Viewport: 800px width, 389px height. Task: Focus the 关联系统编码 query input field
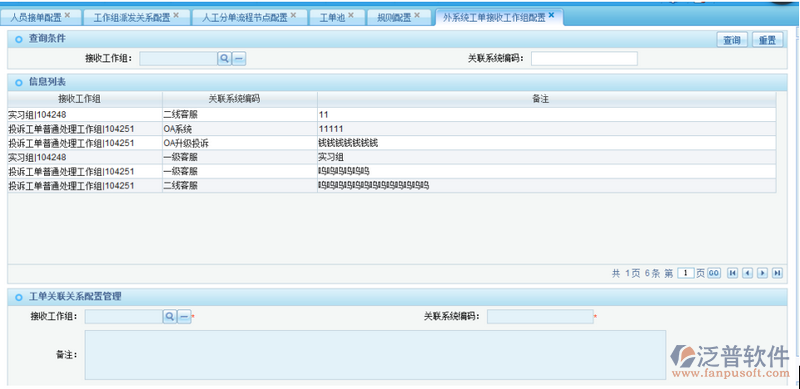point(584,59)
